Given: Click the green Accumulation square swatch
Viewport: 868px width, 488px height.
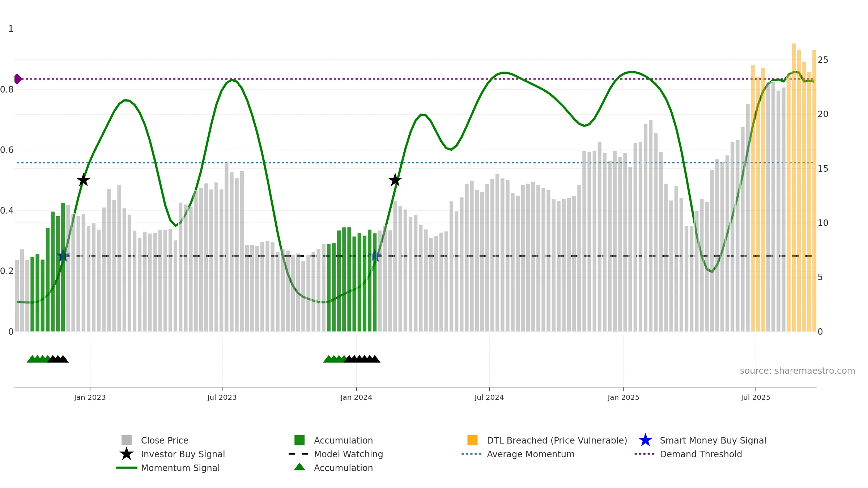Looking at the screenshot, I should click(299, 440).
